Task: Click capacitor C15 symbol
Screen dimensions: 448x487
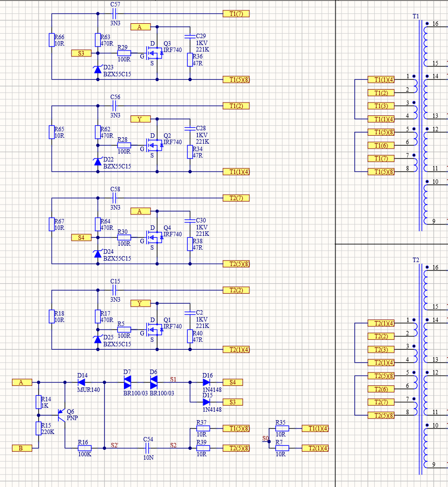Action: pyautogui.click(x=114, y=290)
